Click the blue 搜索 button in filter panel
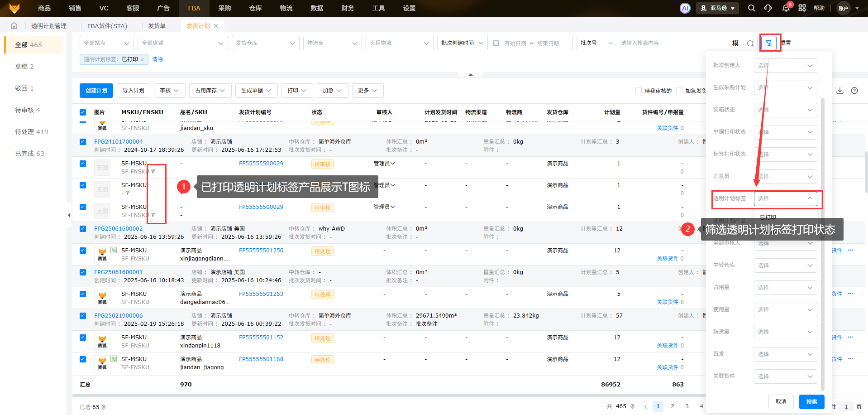The height and width of the screenshot is (415, 868). coord(811,401)
